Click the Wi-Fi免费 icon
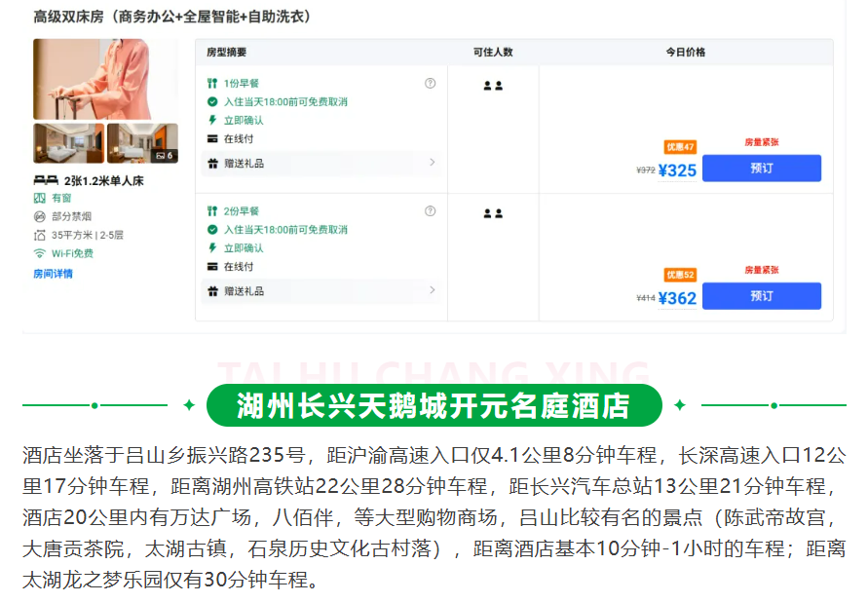This screenshot has width=868, height=603. [x=39, y=253]
